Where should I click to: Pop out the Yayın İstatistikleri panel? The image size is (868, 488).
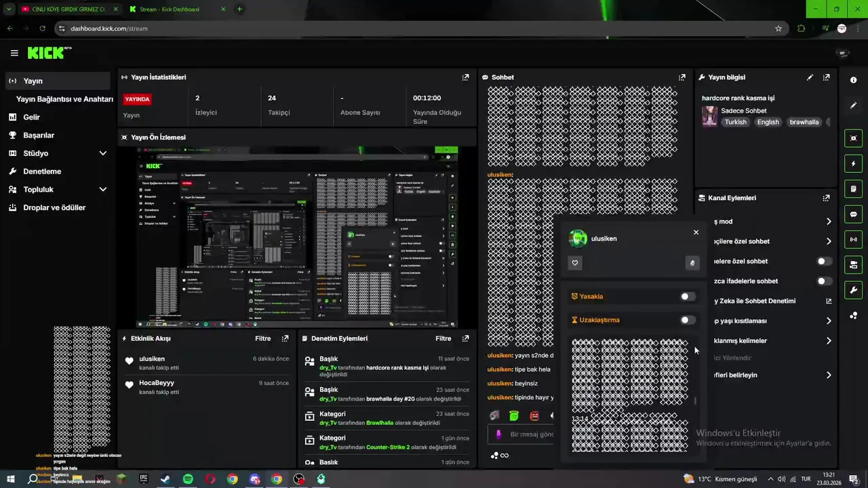point(465,77)
